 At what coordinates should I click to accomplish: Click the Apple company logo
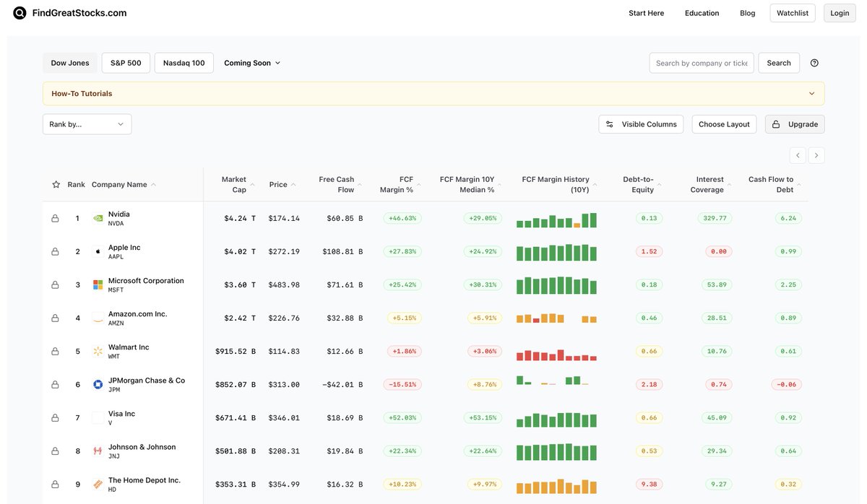(x=98, y=251)
